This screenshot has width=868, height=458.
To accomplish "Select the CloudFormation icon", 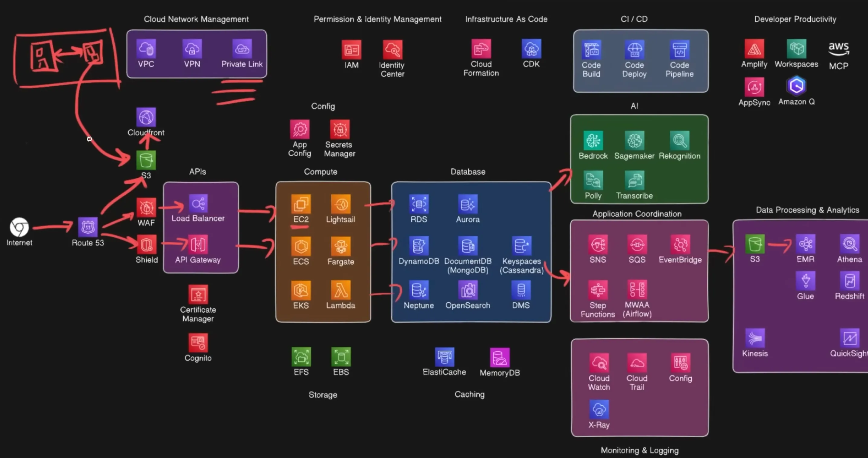I will coord(481,49).
